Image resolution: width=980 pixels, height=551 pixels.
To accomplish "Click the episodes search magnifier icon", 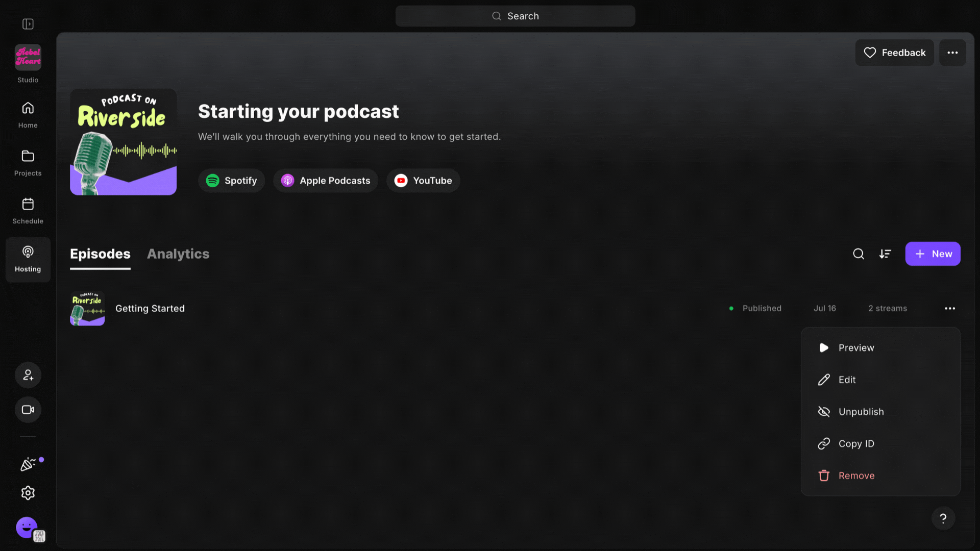I will pyautogui.click(x=859, y=254).
